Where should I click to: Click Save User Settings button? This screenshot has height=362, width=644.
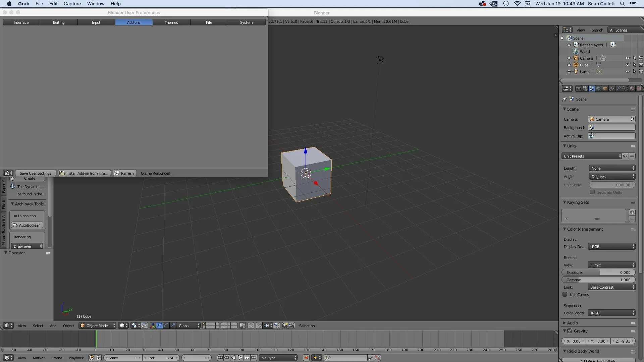tap(35, 173)
